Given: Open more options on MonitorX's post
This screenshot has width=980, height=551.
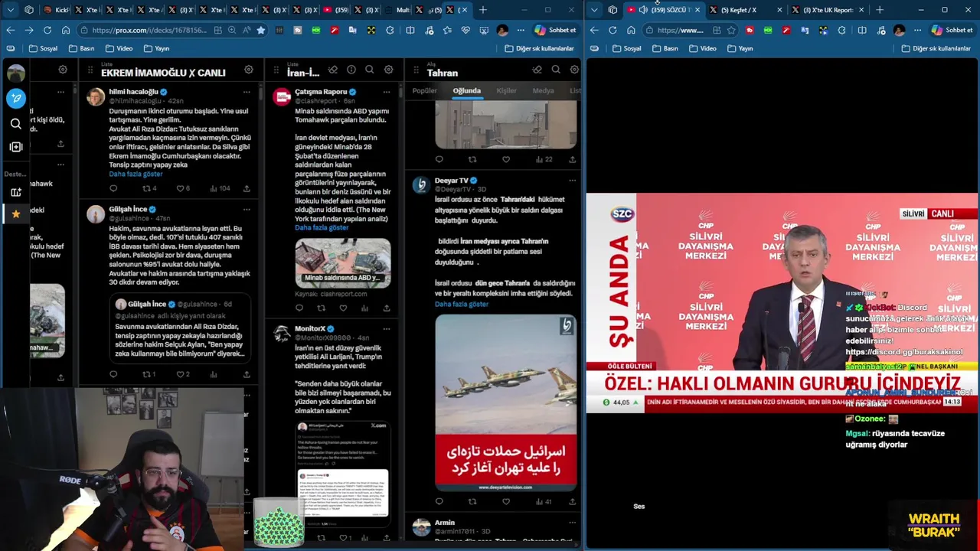Looking at the screenshot, I should [x=386, y=328].
